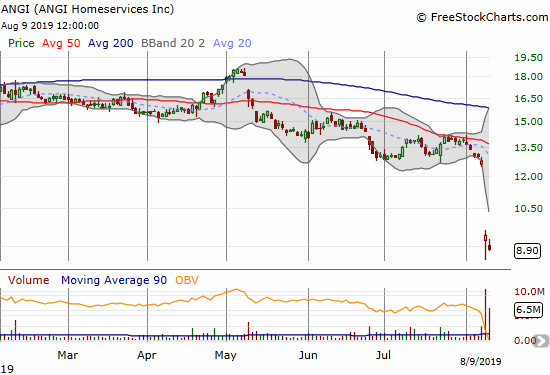The width and height of the screenshot is (550, 375).
Task: Click the 8/9/2019 date label
Action: 481,361
